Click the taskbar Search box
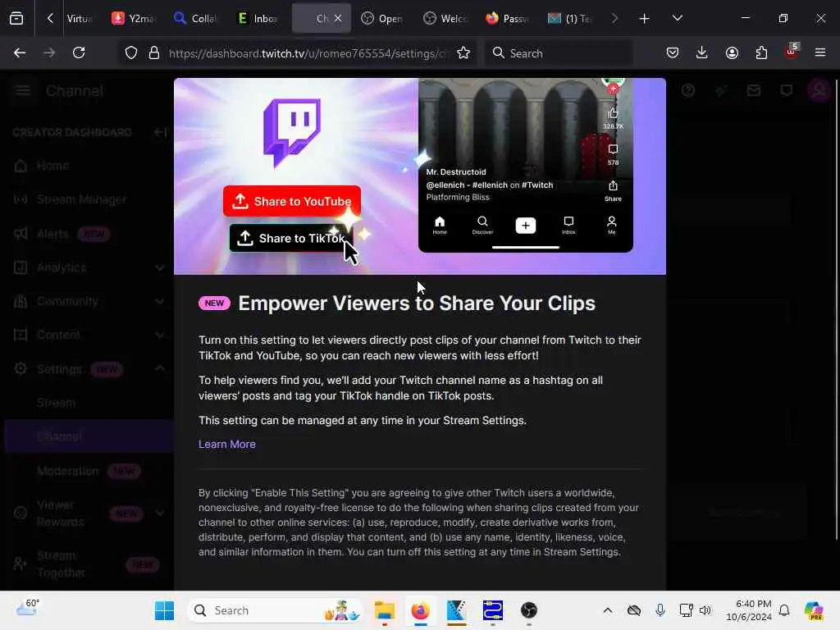The width and height of the screenshot is (840, 630). click(276, 610)
